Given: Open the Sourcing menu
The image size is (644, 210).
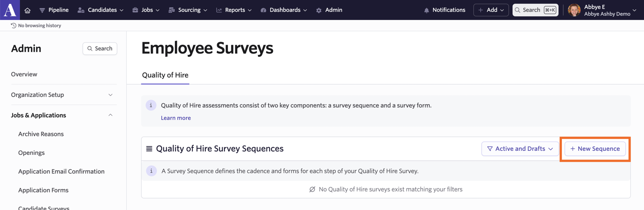Looking at the screenshot, I should click(187, 10).
